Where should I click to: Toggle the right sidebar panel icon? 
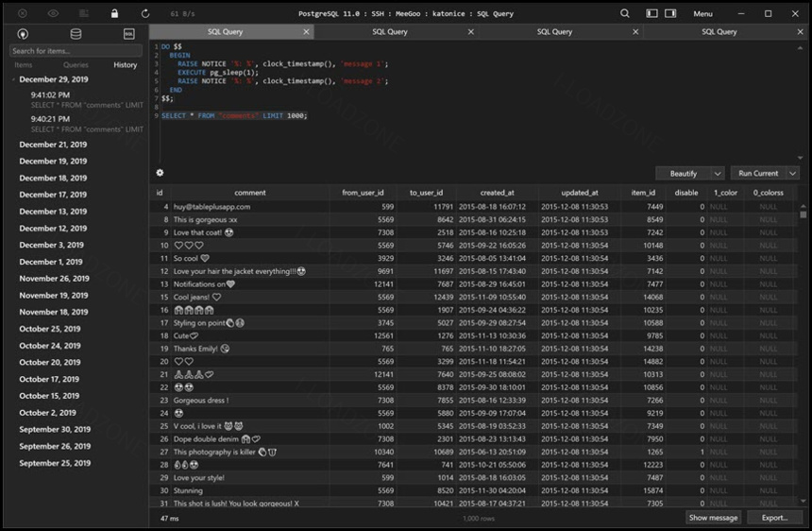(x=670, y=13)
